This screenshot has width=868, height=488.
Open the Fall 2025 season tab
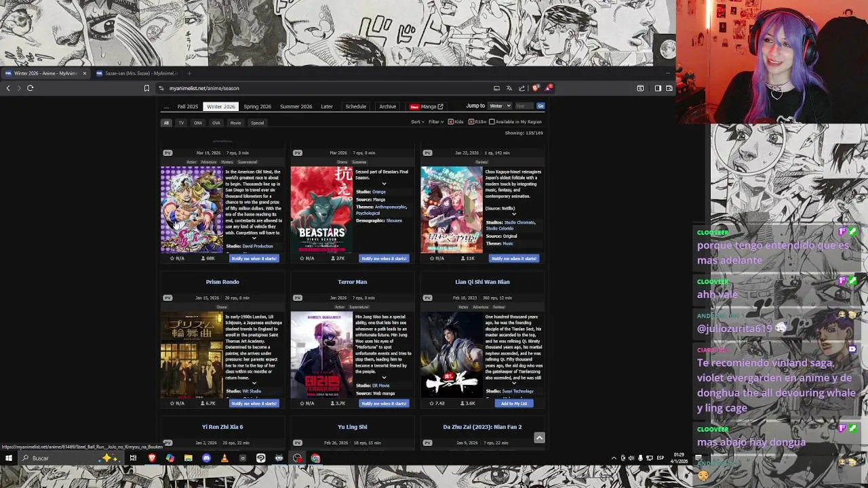point(188,106)
